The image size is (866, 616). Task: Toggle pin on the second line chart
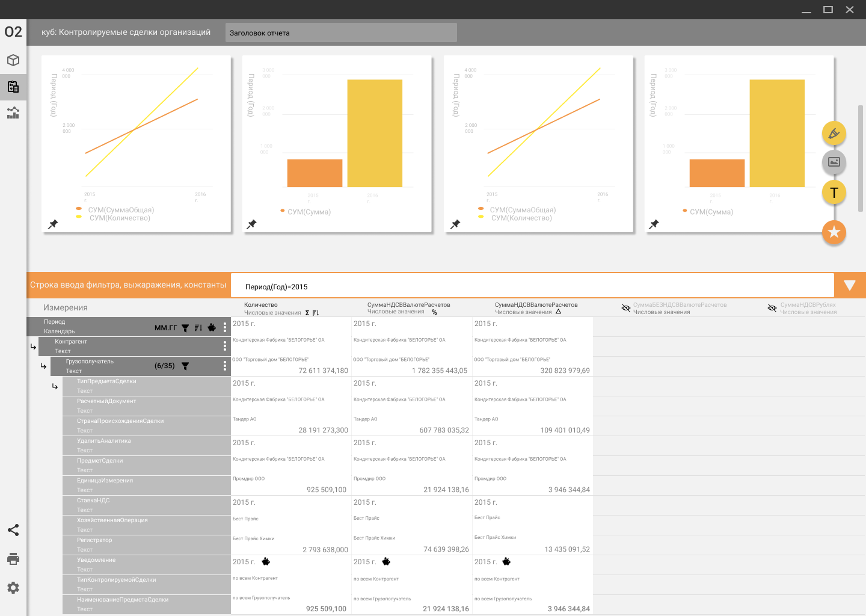(x=455, y=224)
